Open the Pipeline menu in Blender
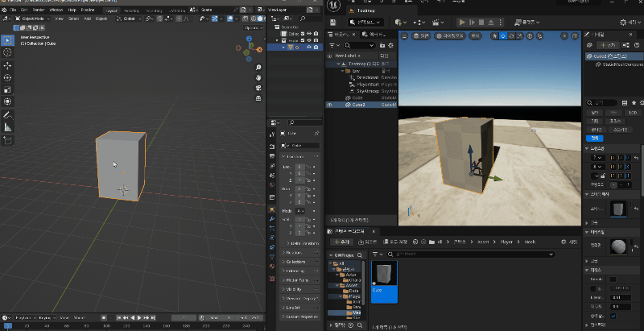This screenshot has width=644, height=331. [87, 10]
